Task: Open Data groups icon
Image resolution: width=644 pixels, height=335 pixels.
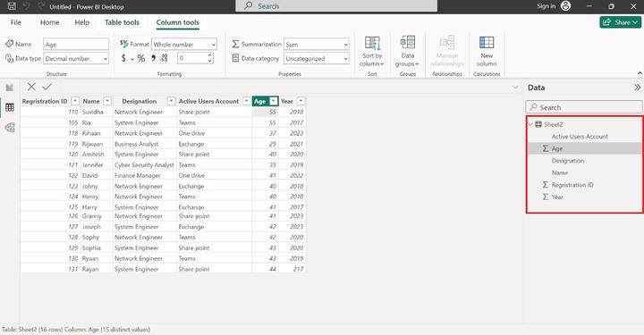Action: click(x=408, y=42)
